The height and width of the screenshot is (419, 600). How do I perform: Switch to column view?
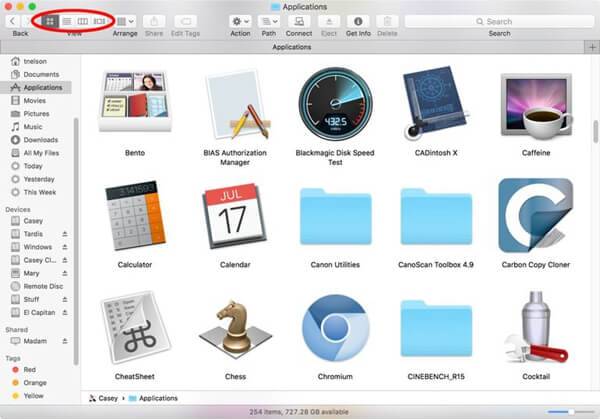click(83, 21)
